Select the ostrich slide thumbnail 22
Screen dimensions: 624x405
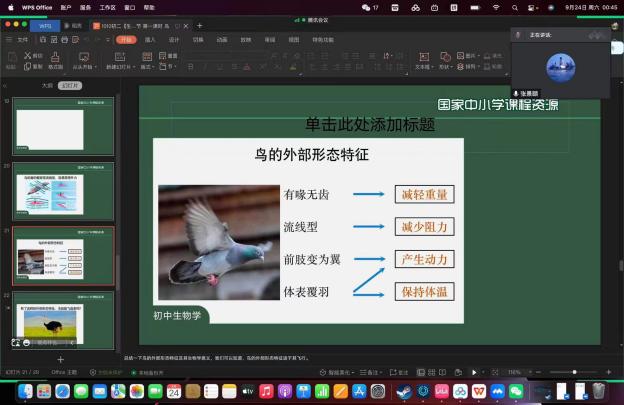coord(63,319)
